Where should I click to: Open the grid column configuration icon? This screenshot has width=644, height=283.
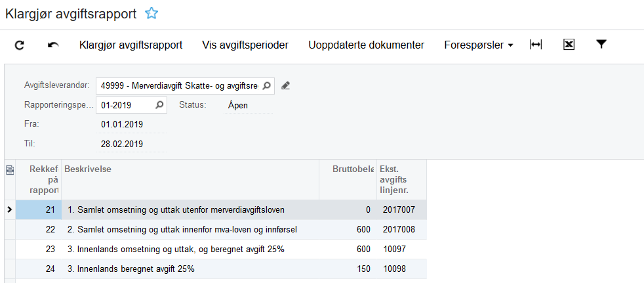10,169
